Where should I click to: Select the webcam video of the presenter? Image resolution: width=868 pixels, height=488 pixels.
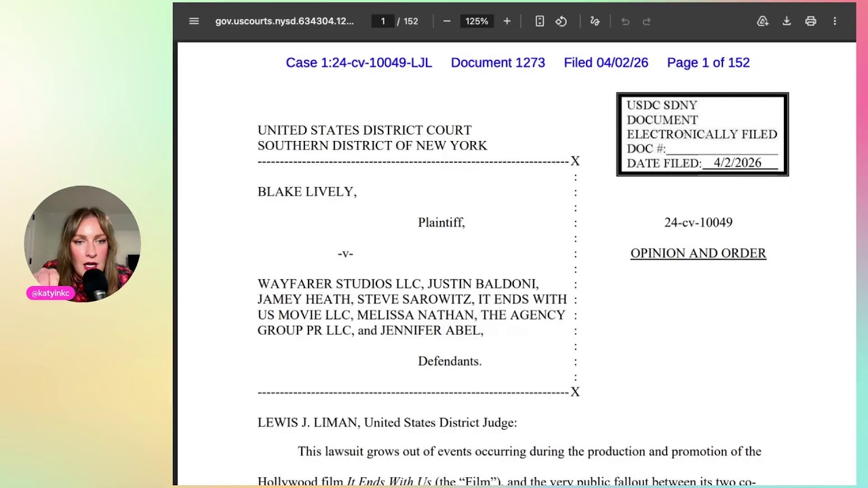[83, 244]
